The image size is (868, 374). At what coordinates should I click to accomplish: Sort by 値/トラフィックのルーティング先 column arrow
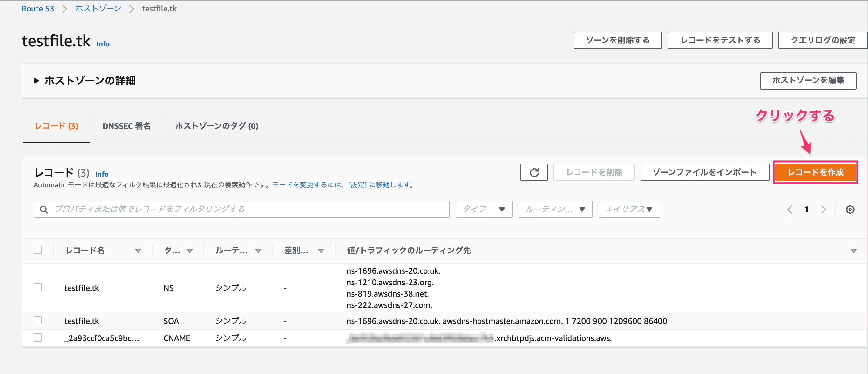853,250
